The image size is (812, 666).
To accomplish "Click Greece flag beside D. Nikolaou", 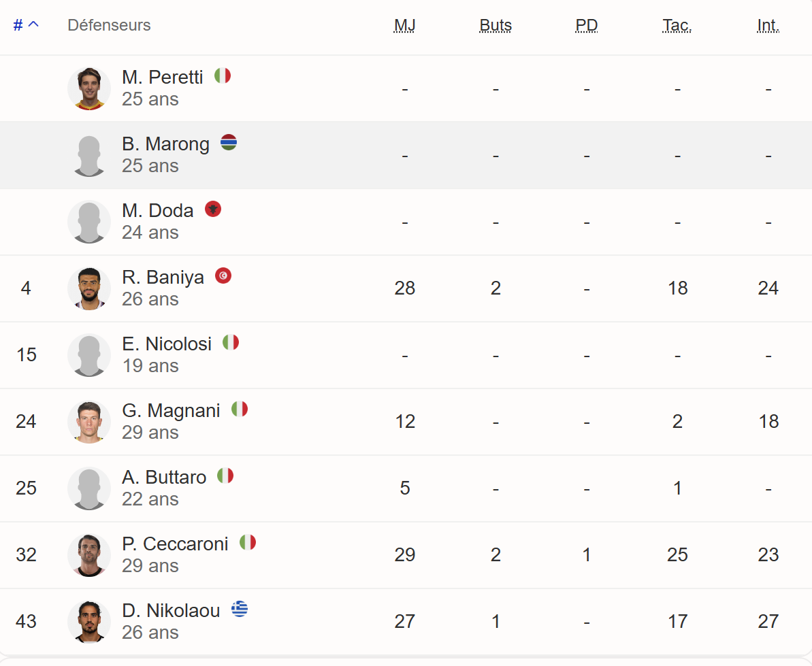I will coord(240,609).
